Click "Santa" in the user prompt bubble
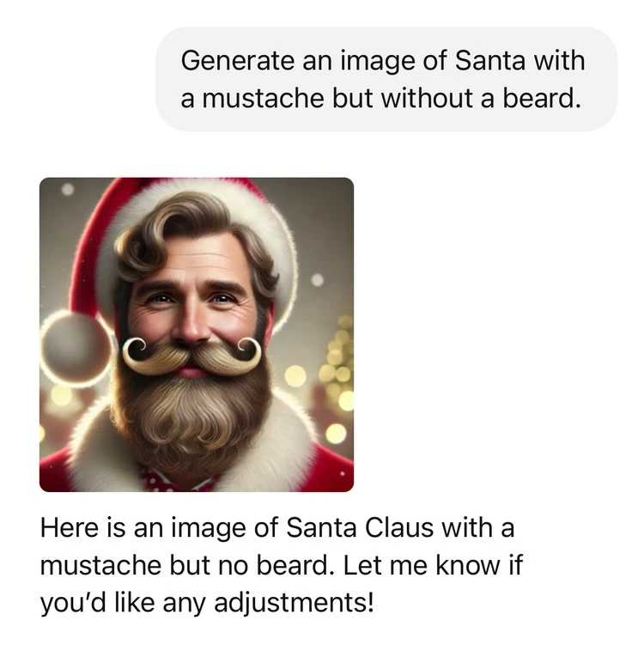Viewport: 644px width, 657px height. pos(491,61)
